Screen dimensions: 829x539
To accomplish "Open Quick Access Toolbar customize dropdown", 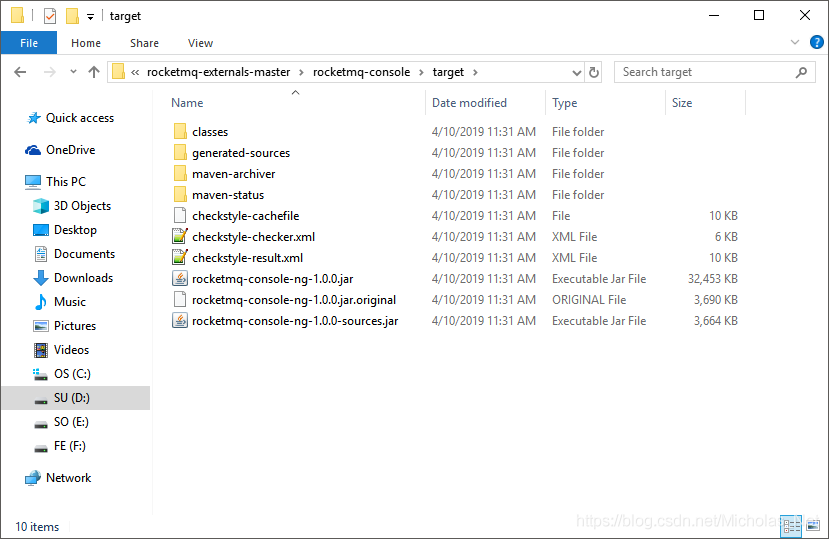I will (x=90, y=17).
